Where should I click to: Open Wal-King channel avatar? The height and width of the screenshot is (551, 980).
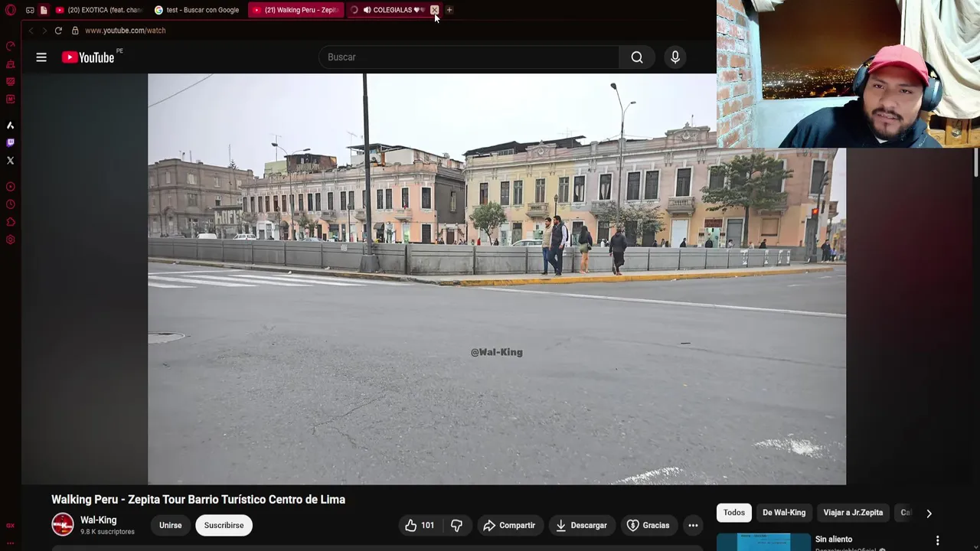[63, 525]
